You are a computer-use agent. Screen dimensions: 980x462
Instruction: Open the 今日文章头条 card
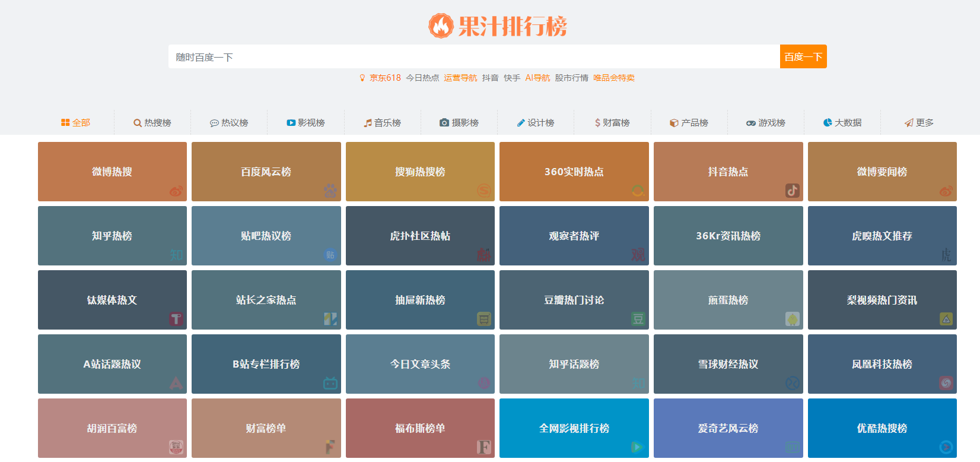[x=420, y=364]
